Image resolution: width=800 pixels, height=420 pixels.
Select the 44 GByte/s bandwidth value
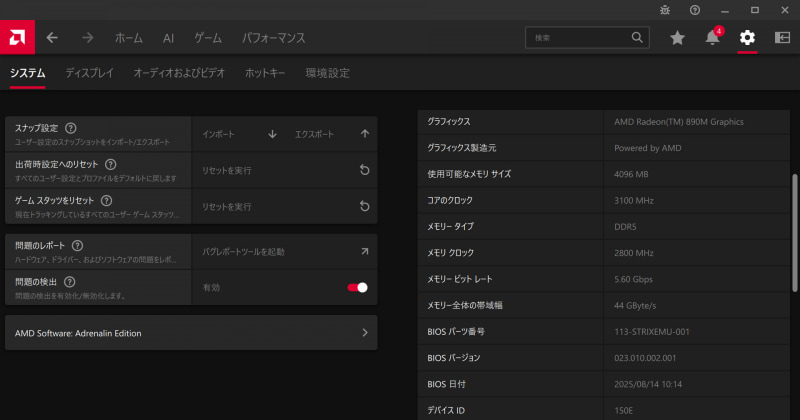point(635,306)
